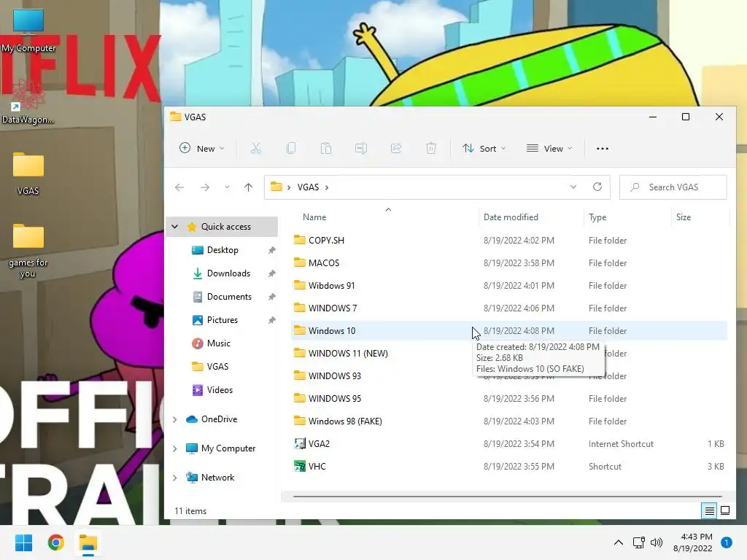Click the Copy icon in toolbar
The image size is (747, 560).
point(290,149)
